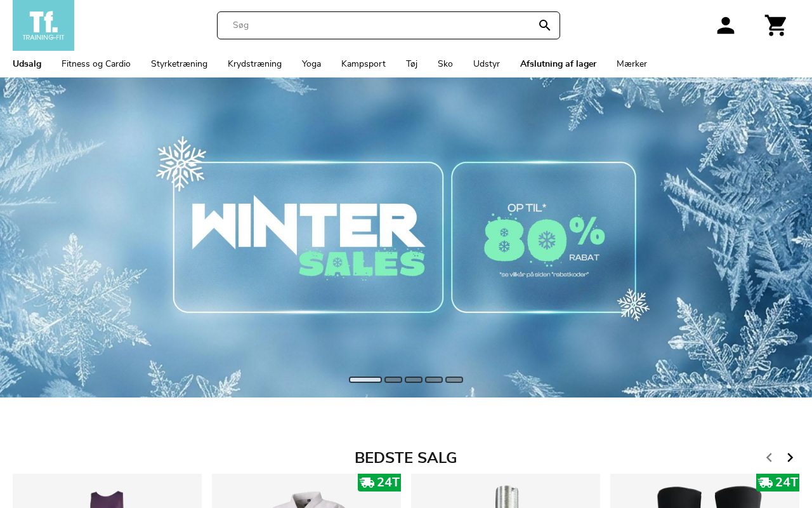Open the user account icon

[726, 25]
